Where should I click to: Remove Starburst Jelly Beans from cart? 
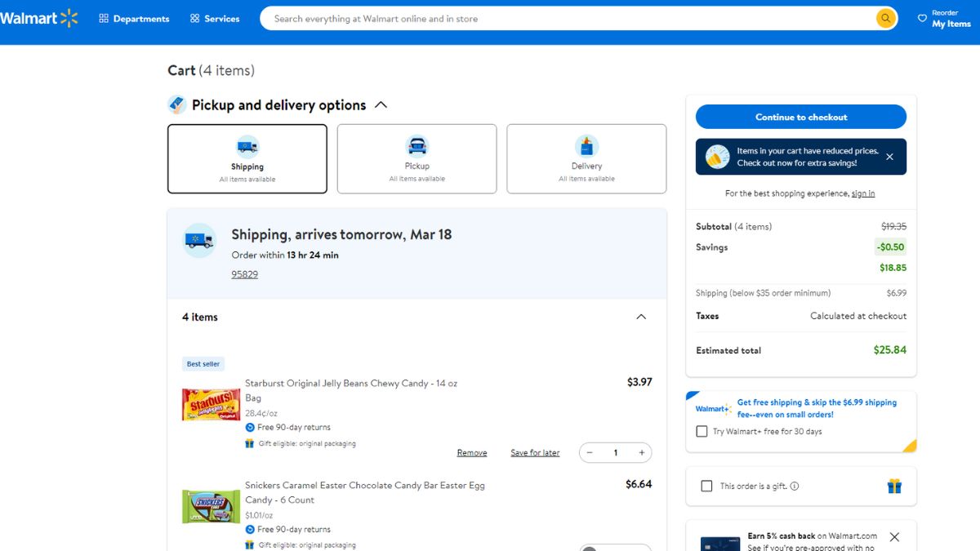(x=471, y=453)
